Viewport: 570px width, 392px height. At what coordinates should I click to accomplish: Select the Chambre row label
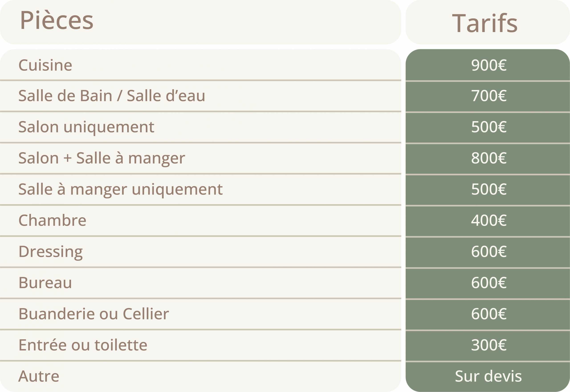52,220
